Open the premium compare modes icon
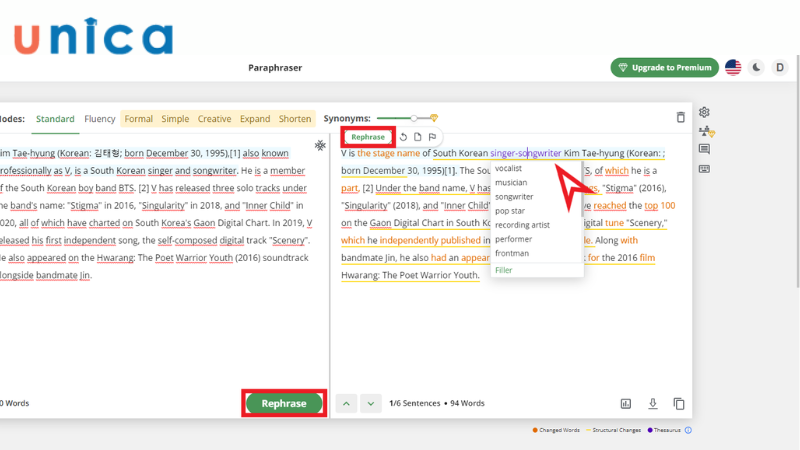The height and width of the screenshot is (450, 800). pos(707,132)
